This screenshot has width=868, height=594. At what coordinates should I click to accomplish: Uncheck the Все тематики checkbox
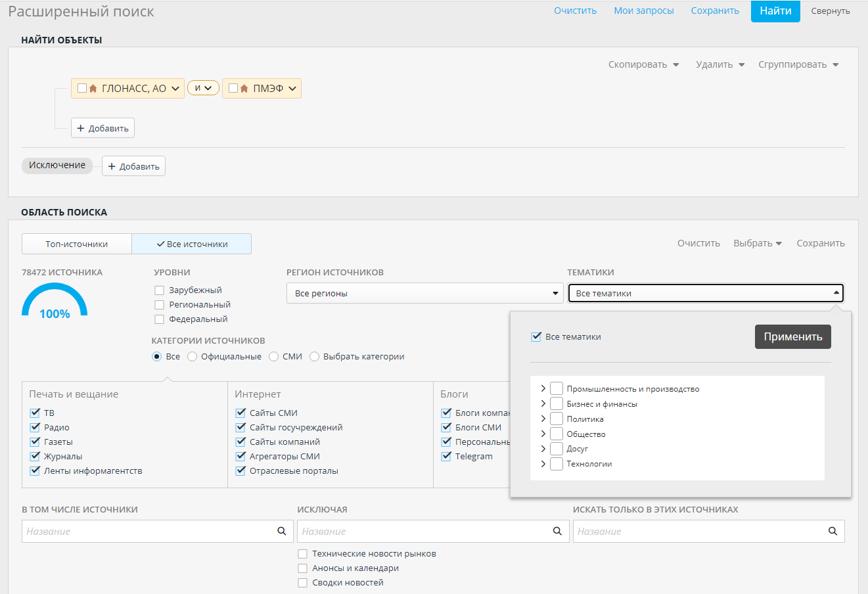tap(536, 336)
